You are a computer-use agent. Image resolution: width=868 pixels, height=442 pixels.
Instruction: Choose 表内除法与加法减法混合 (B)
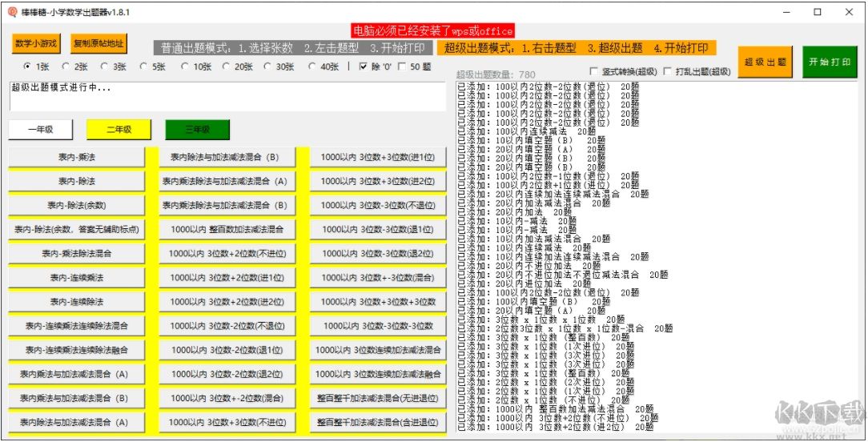(227, 157)
